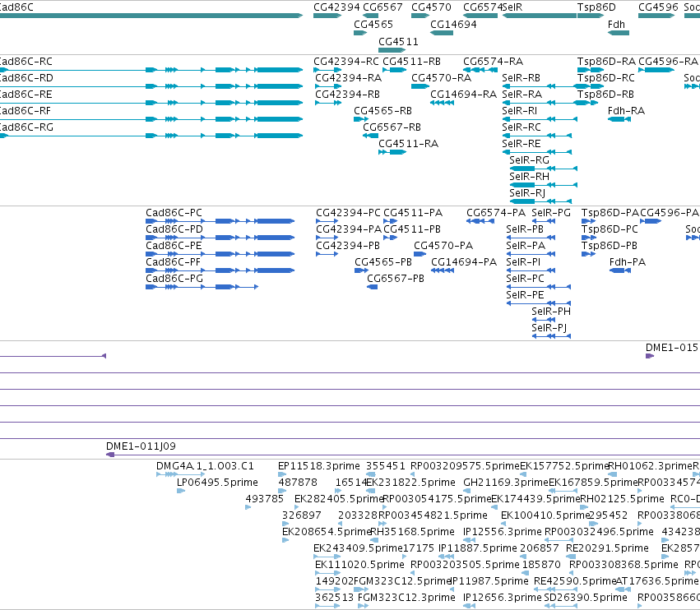
Task: Click transcript CG42394-RC
Action: [346, 62]
